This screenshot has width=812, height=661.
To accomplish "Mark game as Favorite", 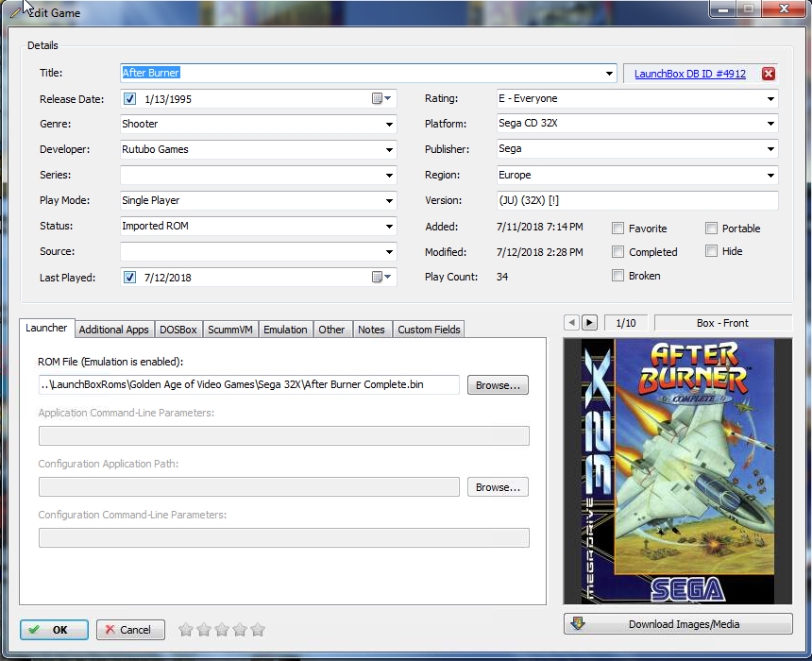I will [x=617, y=229].
